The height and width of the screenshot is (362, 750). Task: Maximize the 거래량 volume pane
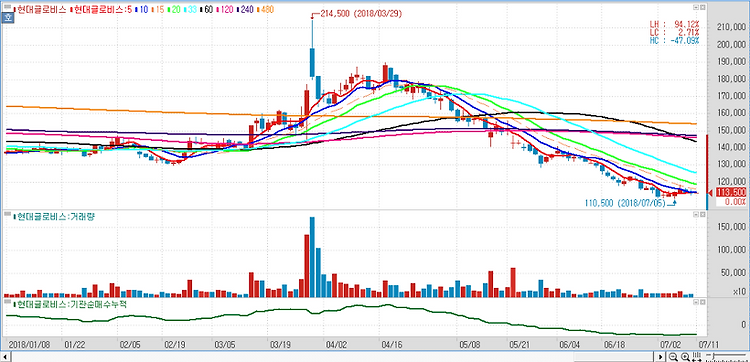(x=703, y=216)
